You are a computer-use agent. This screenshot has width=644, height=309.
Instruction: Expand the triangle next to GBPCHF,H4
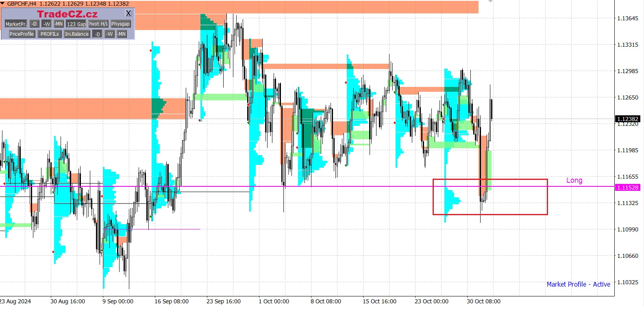click(x=3, y=4)
